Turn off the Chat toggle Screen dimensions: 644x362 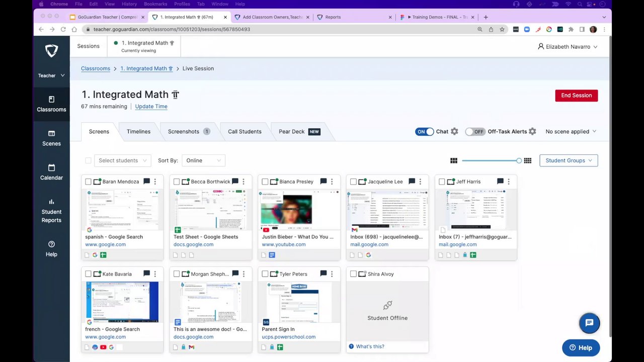pos(424,132)
